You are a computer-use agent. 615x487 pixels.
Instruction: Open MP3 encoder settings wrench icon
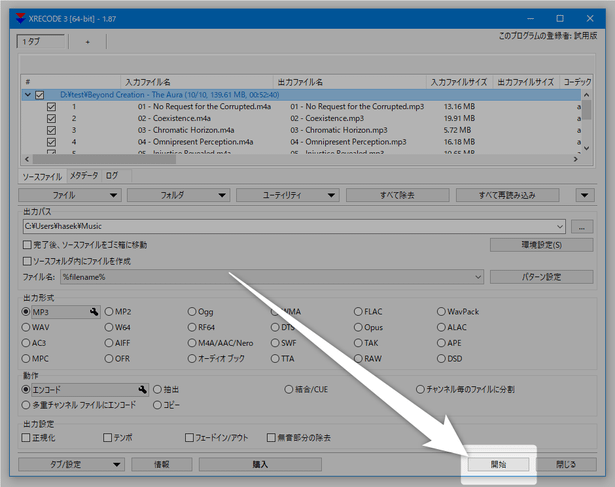pos(94,312)
